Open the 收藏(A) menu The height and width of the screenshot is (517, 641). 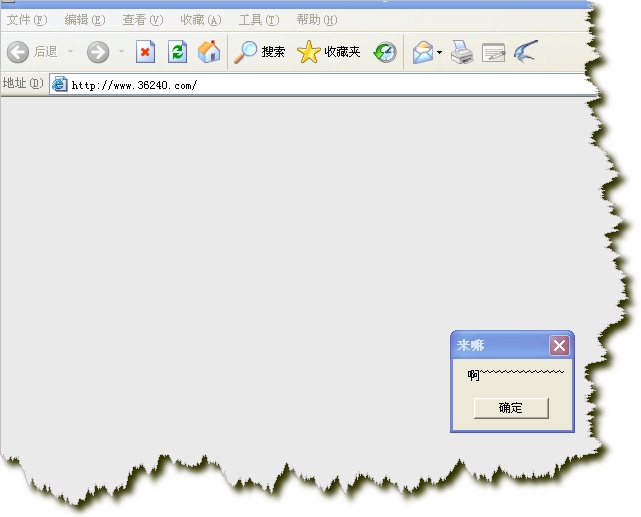201,20
